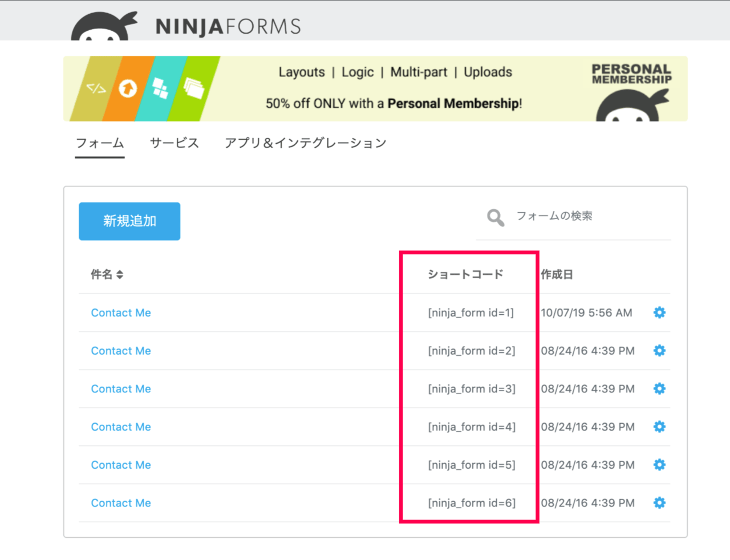Image resolution: width=730 pixels, height=560 pixels.
Task: Open settings gear for form id=5
Action: tap(659, 465)
